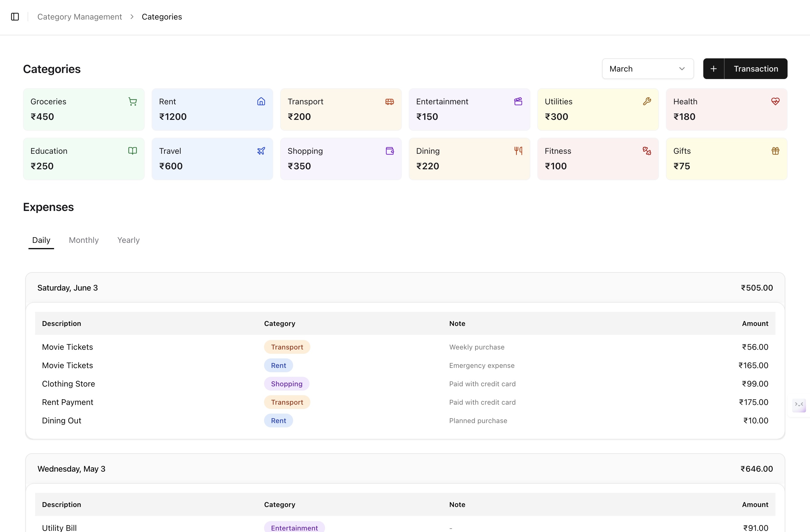Click the gift icon on Gifts card
This screenshot has width=810, height=532.
click(775, 151)
